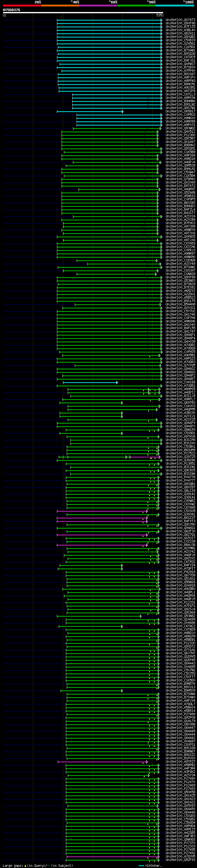Click label UniRef100_A8HPG5
197x868 pixels.
click(x=180, y=390)
